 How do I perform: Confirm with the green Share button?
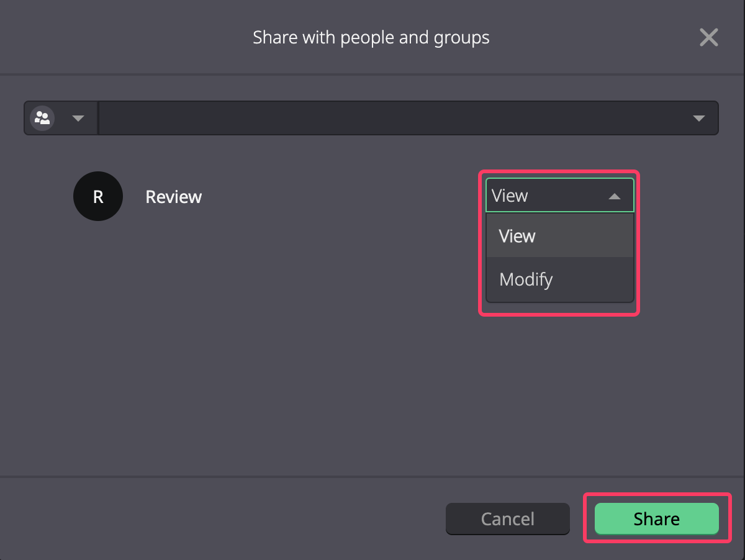[657, 519]
